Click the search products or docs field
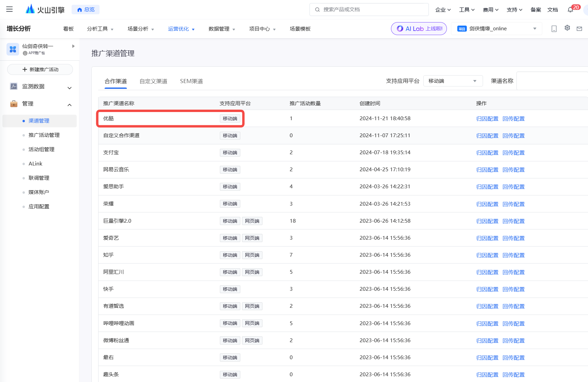Viewport: 588px width, 382px height. pos(369,10)
